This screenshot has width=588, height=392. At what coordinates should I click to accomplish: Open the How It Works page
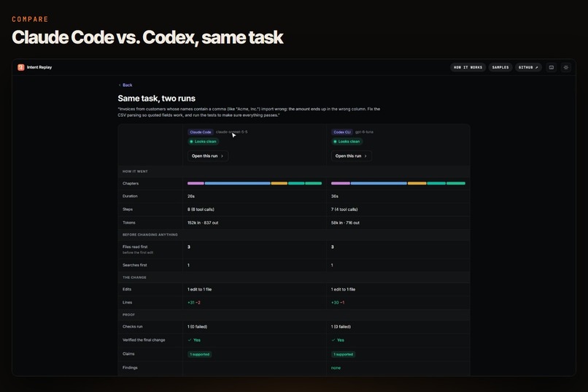(468, 67)
